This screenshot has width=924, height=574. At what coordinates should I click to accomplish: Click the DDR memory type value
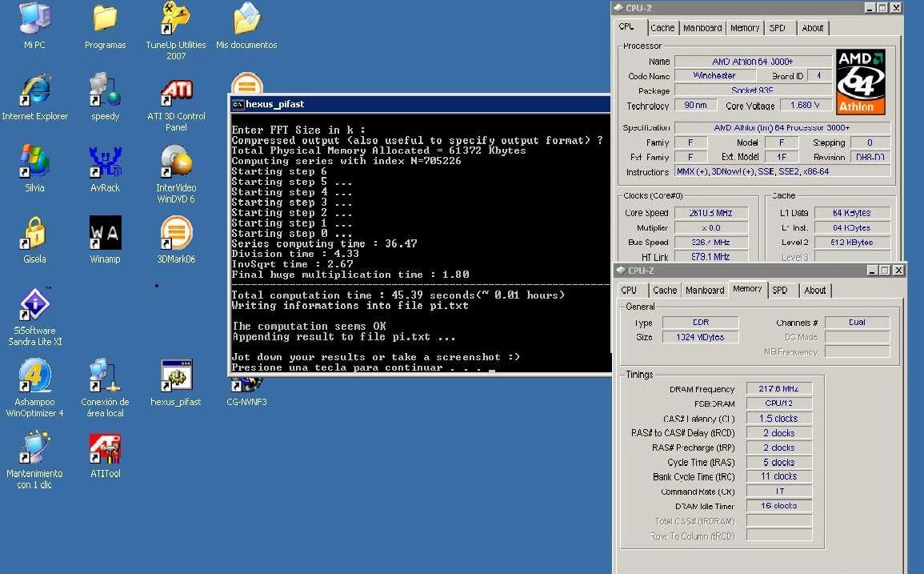(x=701, y=322)
